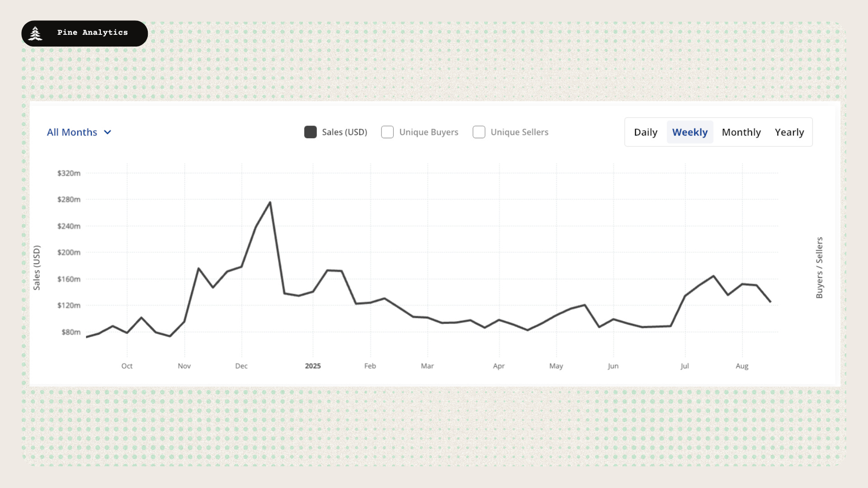Click the 2025 marker on the x-axis
Screen dimensions: 868x488
313,366
